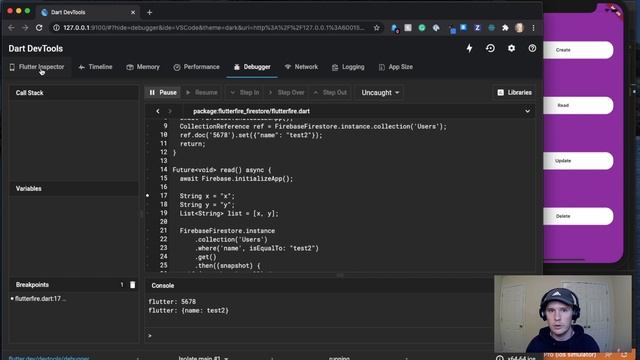Open a new browser tab
Image resolution: width=640 pixels, height=360 pixels.
click(x=149, y=12)
